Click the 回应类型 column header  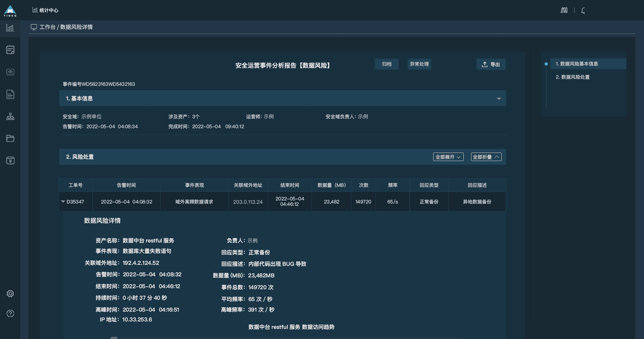pyautogui.click(x=429, y=185)
